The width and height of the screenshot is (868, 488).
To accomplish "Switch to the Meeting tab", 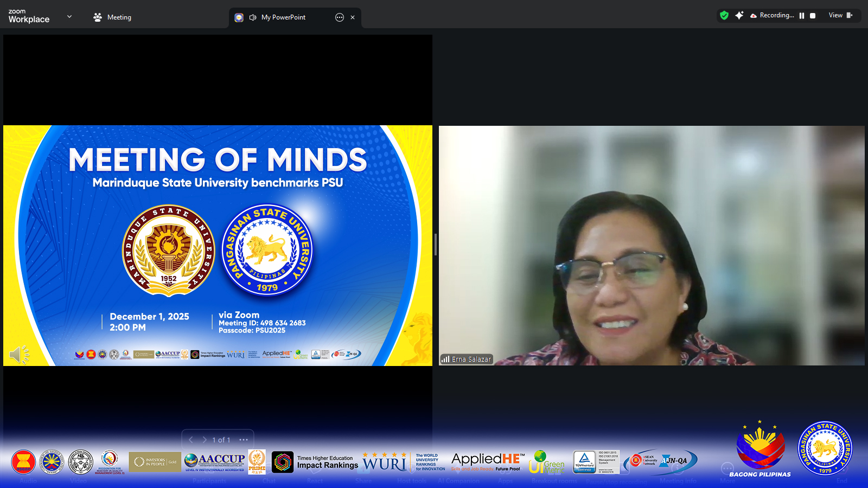I will coord(112,17).
